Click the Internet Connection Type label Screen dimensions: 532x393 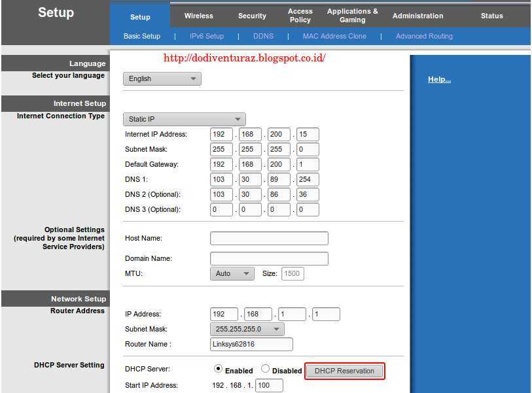(61, 116)
